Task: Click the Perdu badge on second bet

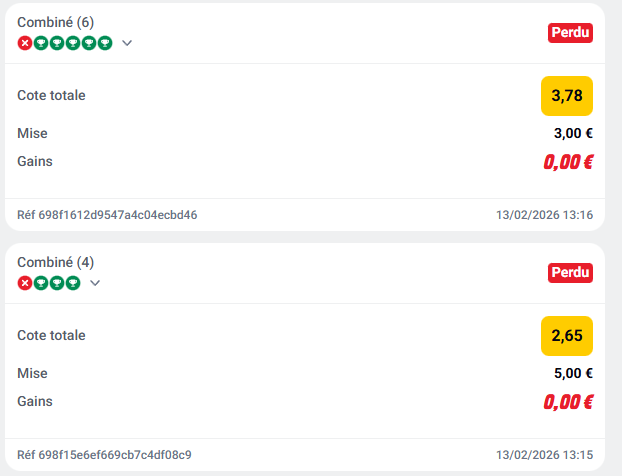Action: 570,272
